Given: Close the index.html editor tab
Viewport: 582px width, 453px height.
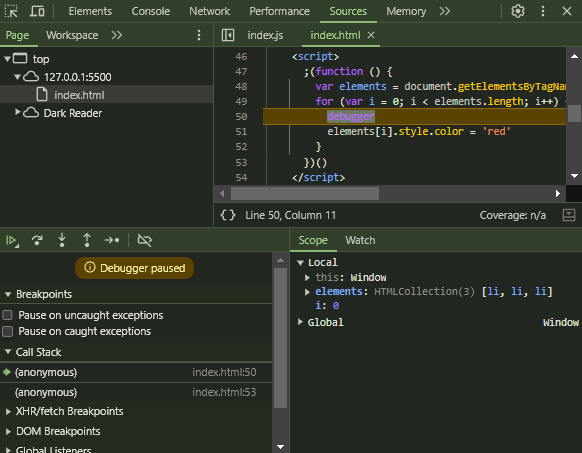Looking at the screenshot, I should pos(371,35).
